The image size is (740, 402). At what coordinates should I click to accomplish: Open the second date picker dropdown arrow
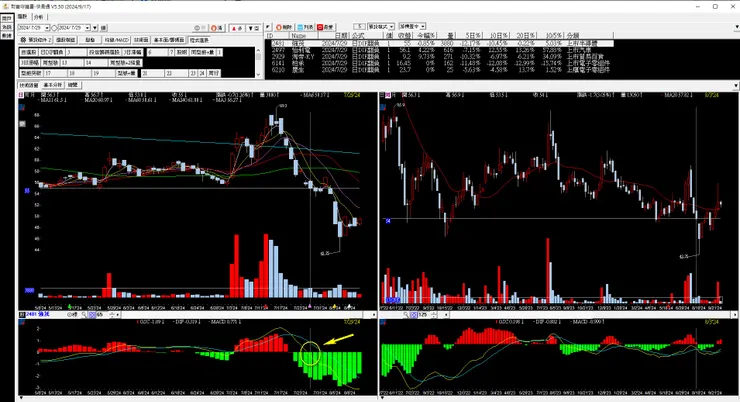tap(87, 28)
